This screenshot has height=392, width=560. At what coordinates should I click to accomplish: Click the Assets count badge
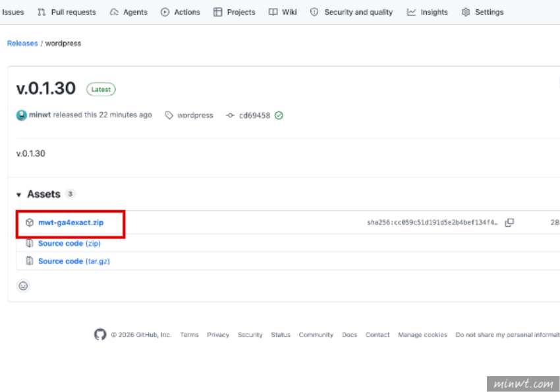tap(70, 194)
